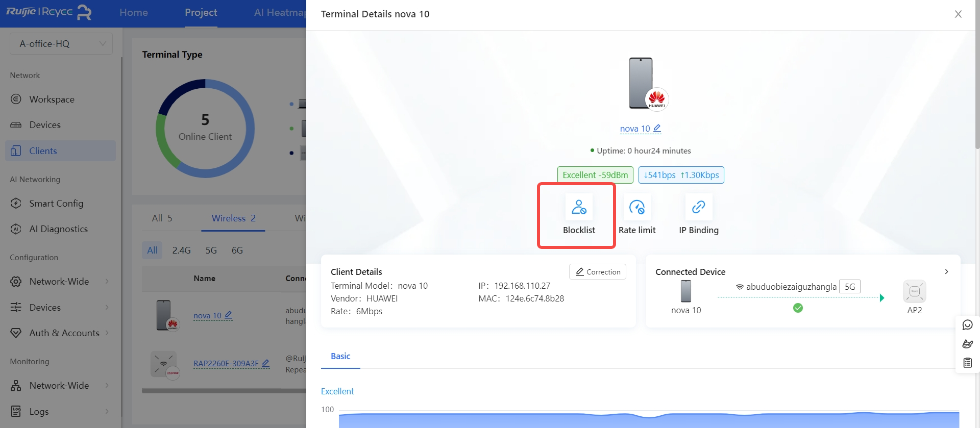Screen dimensions: 980x428
Task: Filter clients by 6G band
Action: click(x=237, y=250)
